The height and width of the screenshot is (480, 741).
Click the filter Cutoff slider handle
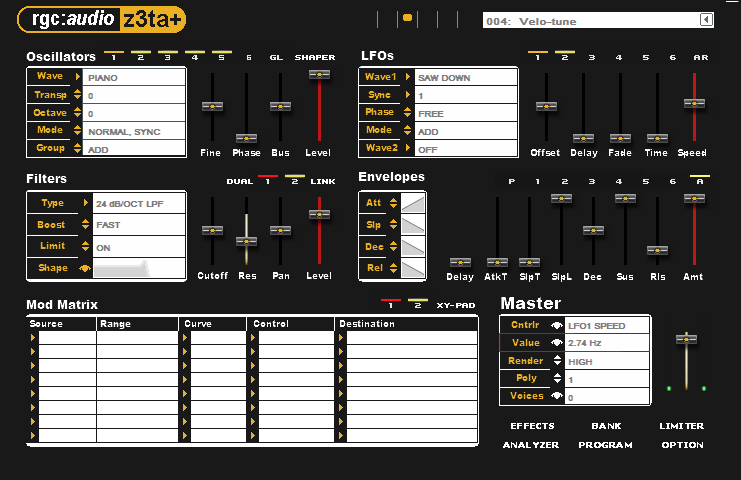[x=212, y=230]
